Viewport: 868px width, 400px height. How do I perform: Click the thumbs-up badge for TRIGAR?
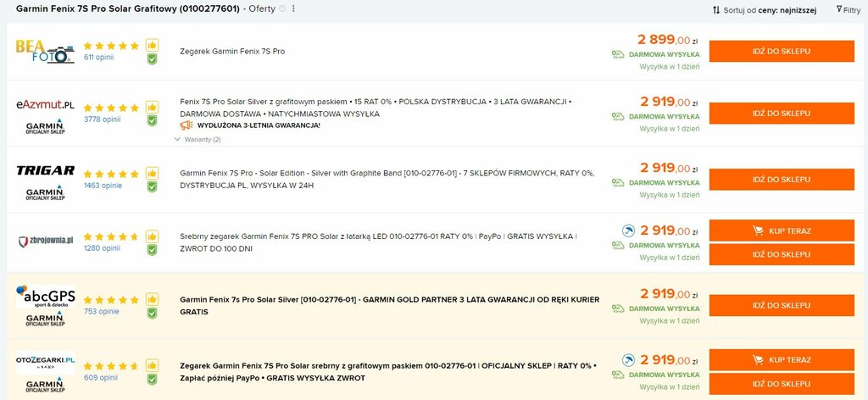coord(152,173)
